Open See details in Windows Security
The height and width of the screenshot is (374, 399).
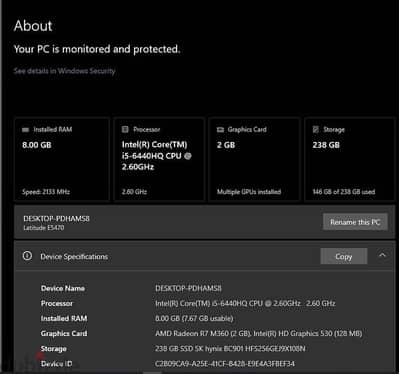pos(64,71)
